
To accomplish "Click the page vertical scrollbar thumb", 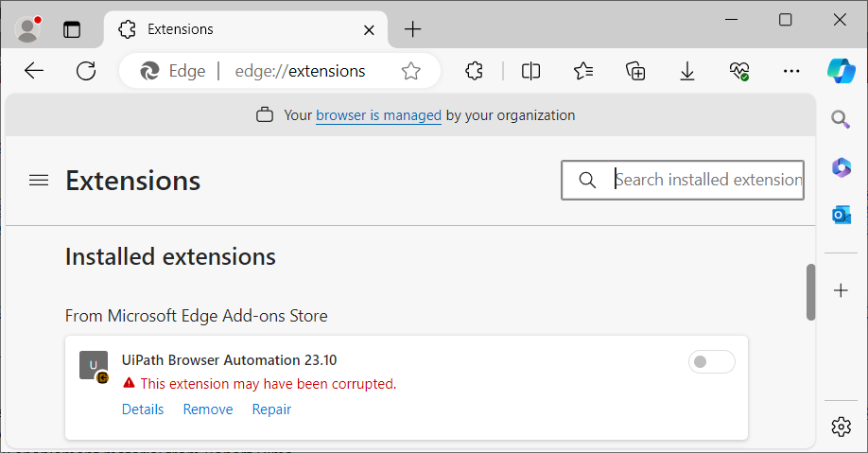I will [810, 291].
